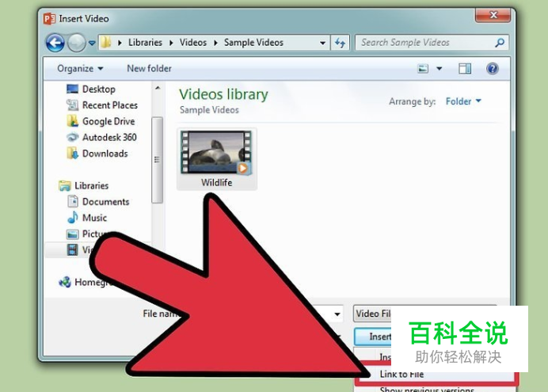Click the Autodesk 360 icon

point(72,137)
